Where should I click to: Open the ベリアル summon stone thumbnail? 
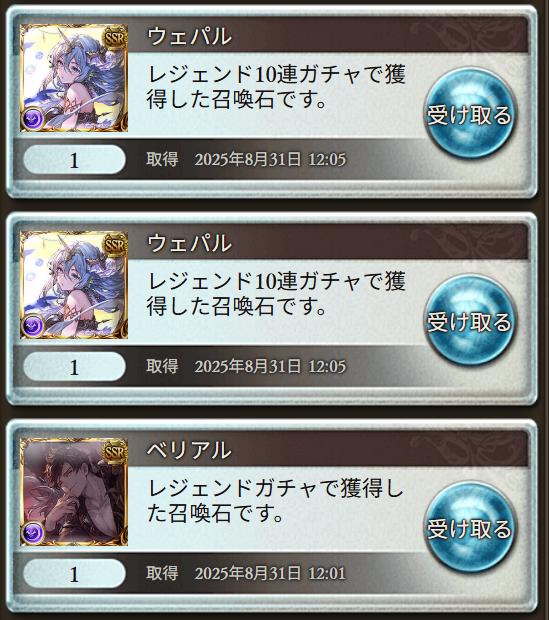(x=74, y=491)
